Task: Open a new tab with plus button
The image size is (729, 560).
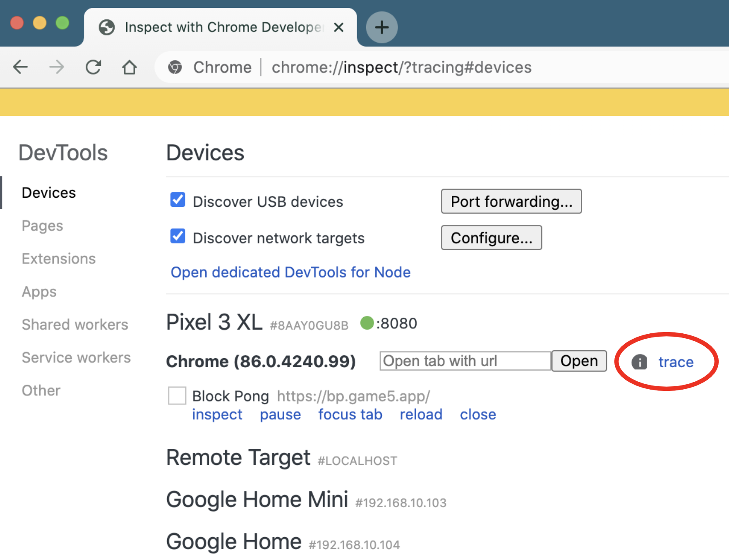Action: (381, 27)
